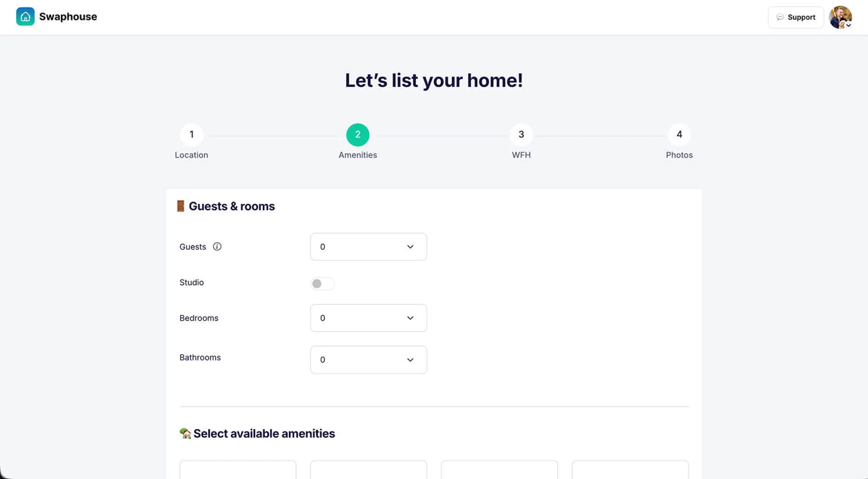Go to step 4 Photos

coord(679,135)
